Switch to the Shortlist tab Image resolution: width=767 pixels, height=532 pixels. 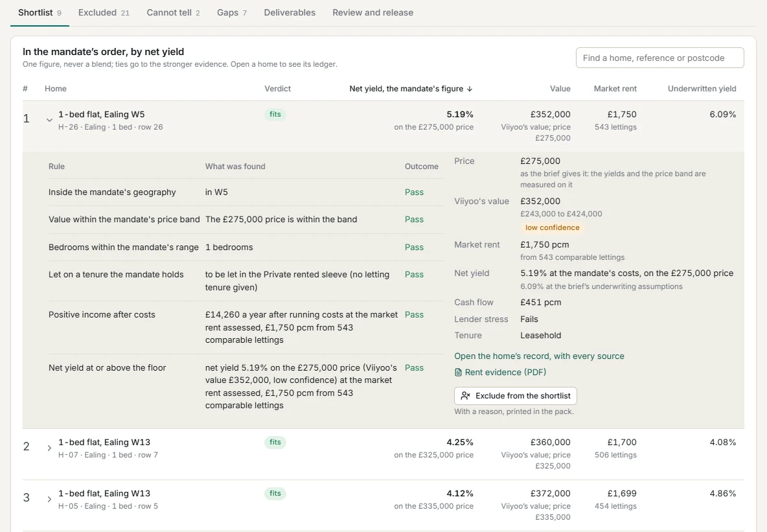click(40, 13)
